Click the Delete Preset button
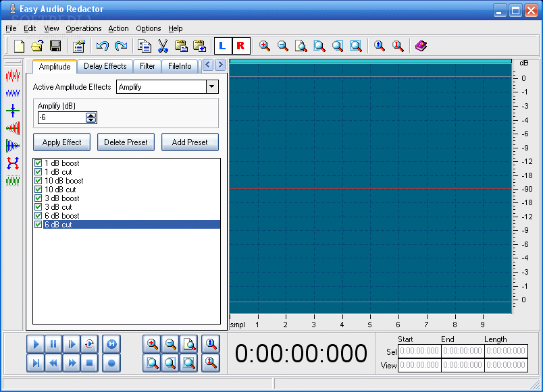Screen dimensions: 543x392 tap(126, 142)
